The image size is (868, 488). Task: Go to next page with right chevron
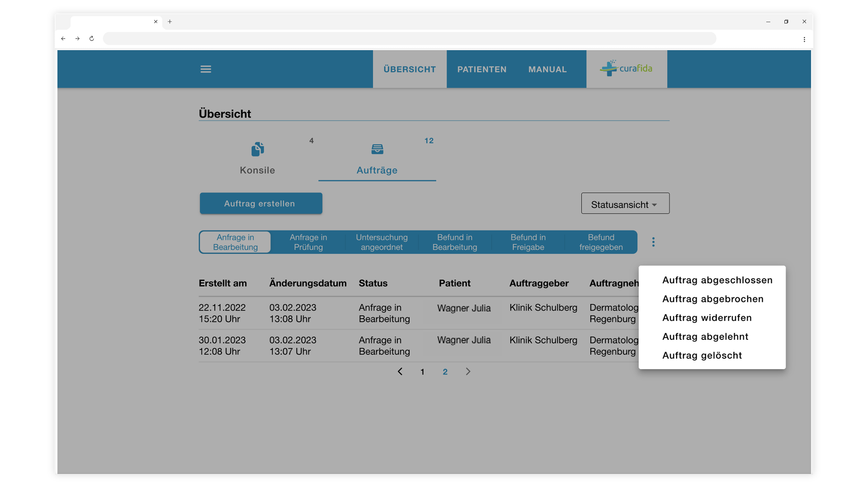point(468,371)
